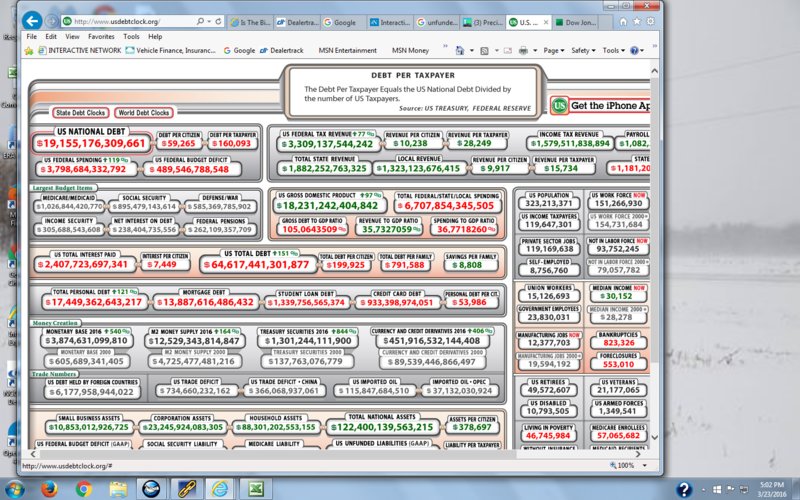Click the Student Loan Debt value
Screen dimensions: 800x500
[x=307, y=303]
